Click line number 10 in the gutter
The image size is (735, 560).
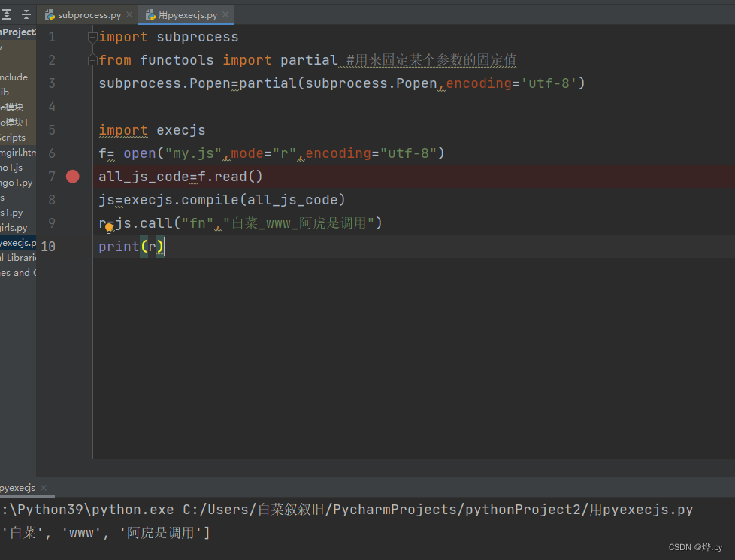pos(47,246)
